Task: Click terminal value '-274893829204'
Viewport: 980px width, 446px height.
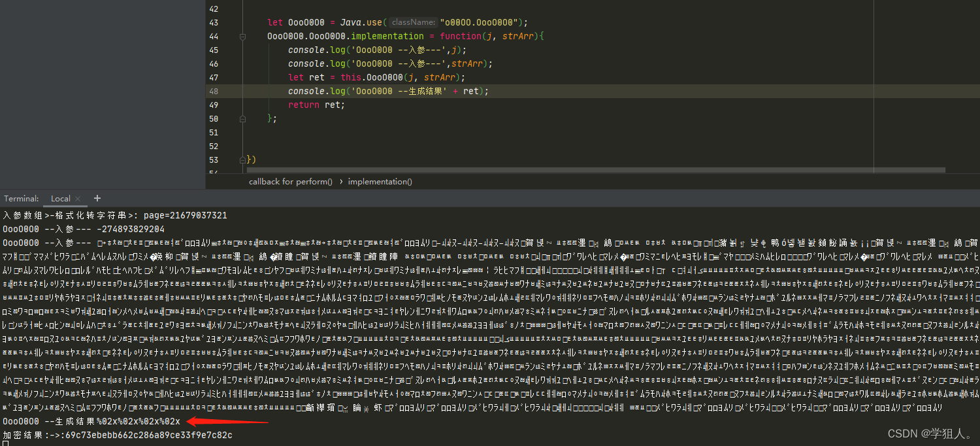Action: [x=130, y=229]
